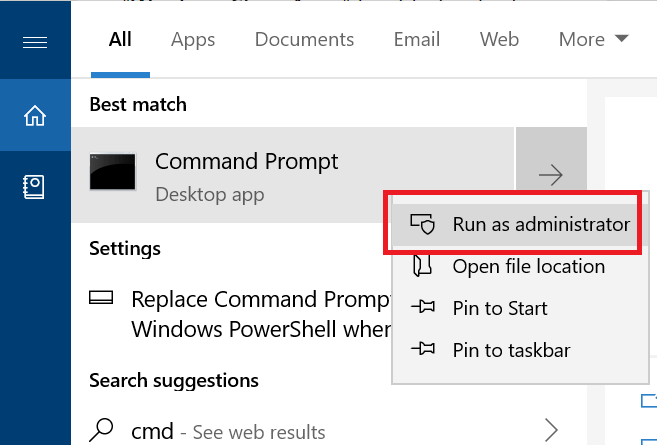Click the shield icon beside Run as administrator

coord(422,224)
